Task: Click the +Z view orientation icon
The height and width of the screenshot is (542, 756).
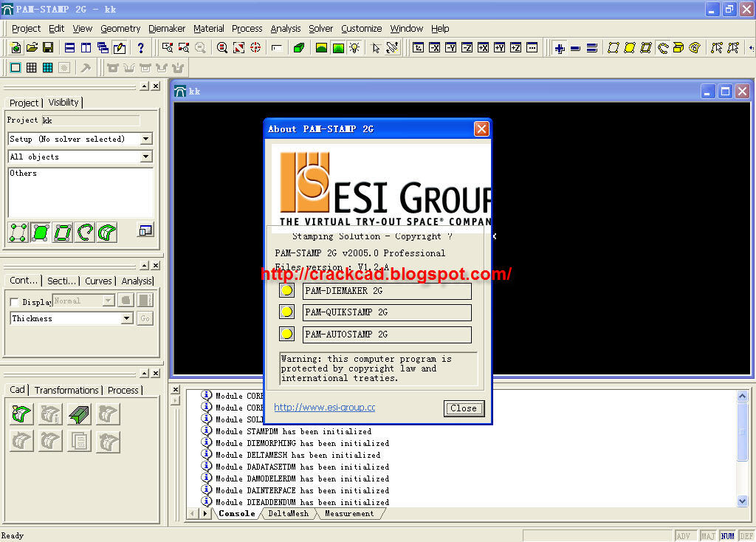Action: click(515, 47)
